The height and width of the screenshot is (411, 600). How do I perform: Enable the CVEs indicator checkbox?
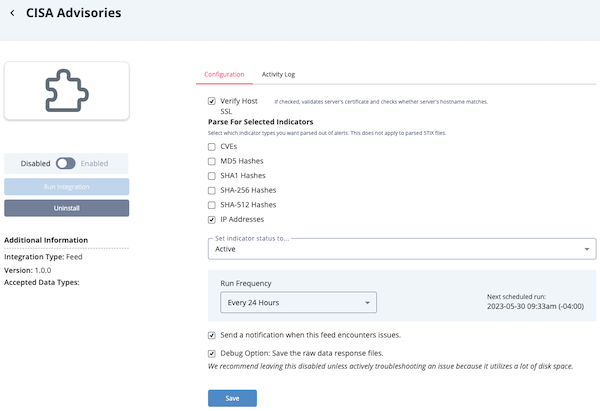coord(212,147)
